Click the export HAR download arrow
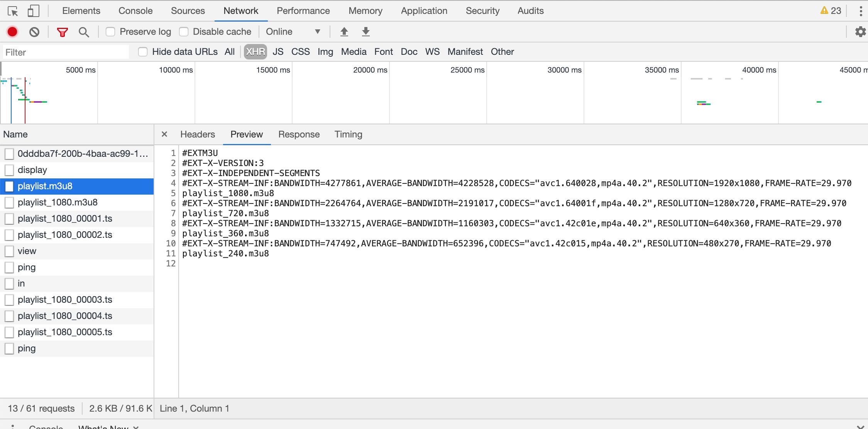Viewport: 868px width, 429px height. (x=365, y=32)
